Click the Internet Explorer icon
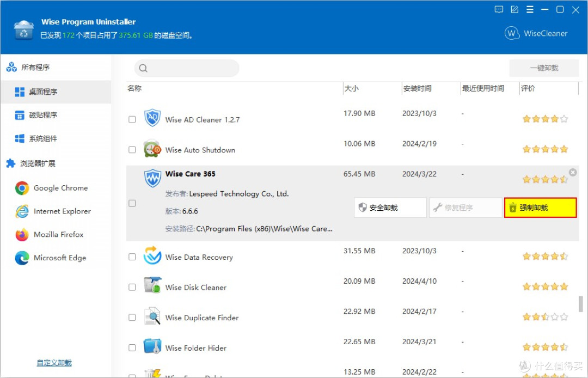 (x=22, y=211)
